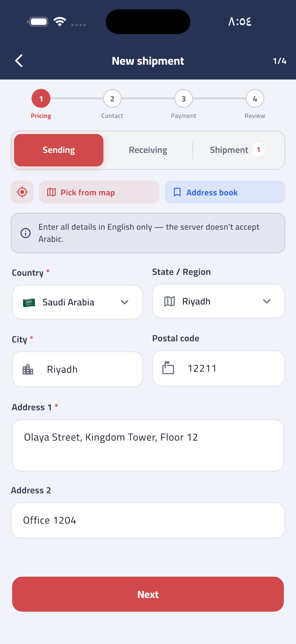The height and width of the screenshot is (644, 296).
Task: Focus the Address 2 input field
Action: (x=148, y=520)
